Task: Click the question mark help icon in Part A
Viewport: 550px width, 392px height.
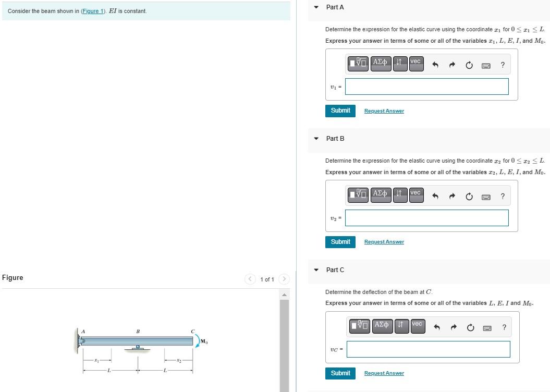Action: (502, 65)
